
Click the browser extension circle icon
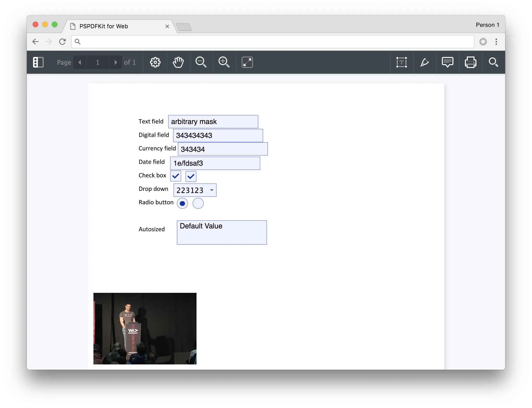click(x=483, y=41)
